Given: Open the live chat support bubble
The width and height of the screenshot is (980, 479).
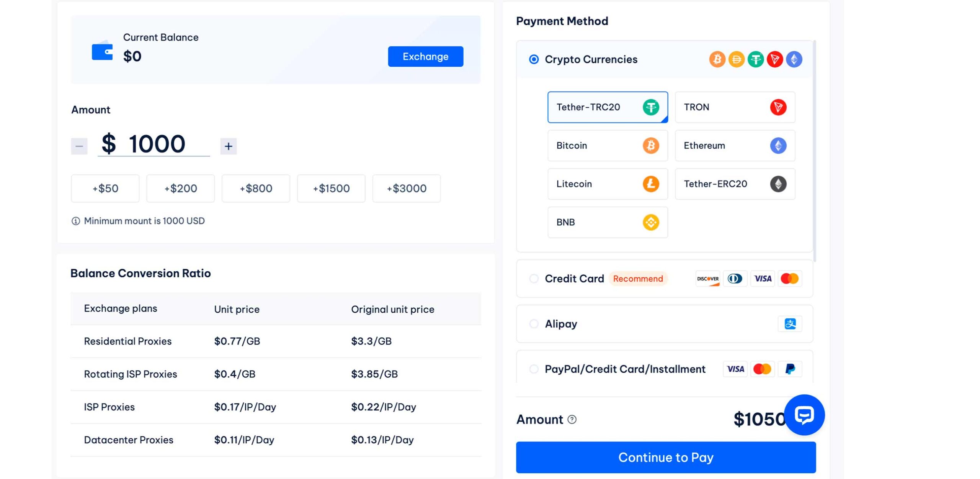Looking at the screenshot, I should 804,415.
